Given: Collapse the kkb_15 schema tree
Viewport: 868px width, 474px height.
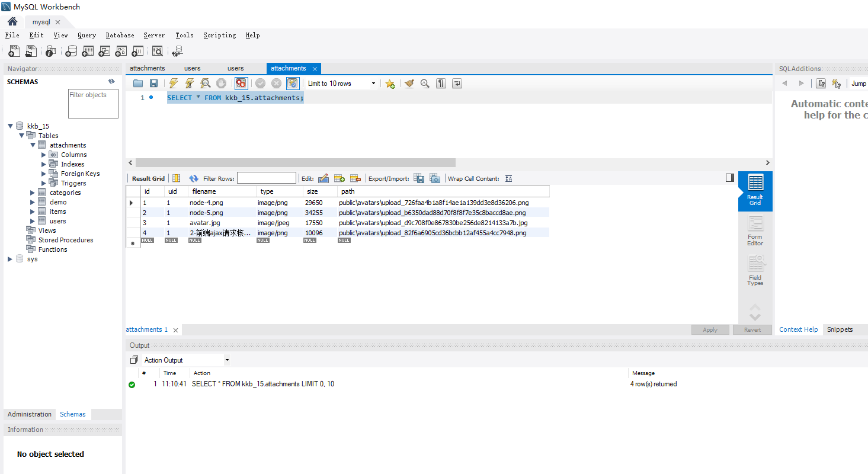Looking at the screenshot, I should [x=11, y=126].
